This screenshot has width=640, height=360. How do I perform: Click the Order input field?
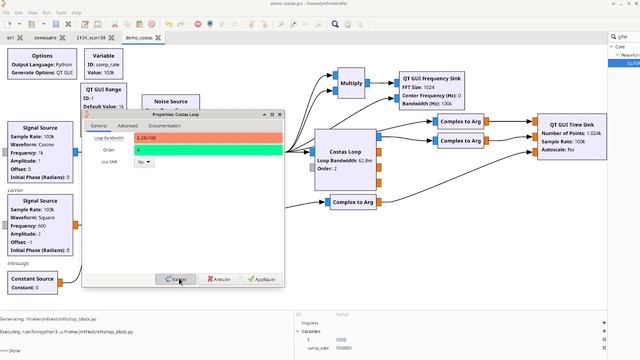click(x=208, y=150)
